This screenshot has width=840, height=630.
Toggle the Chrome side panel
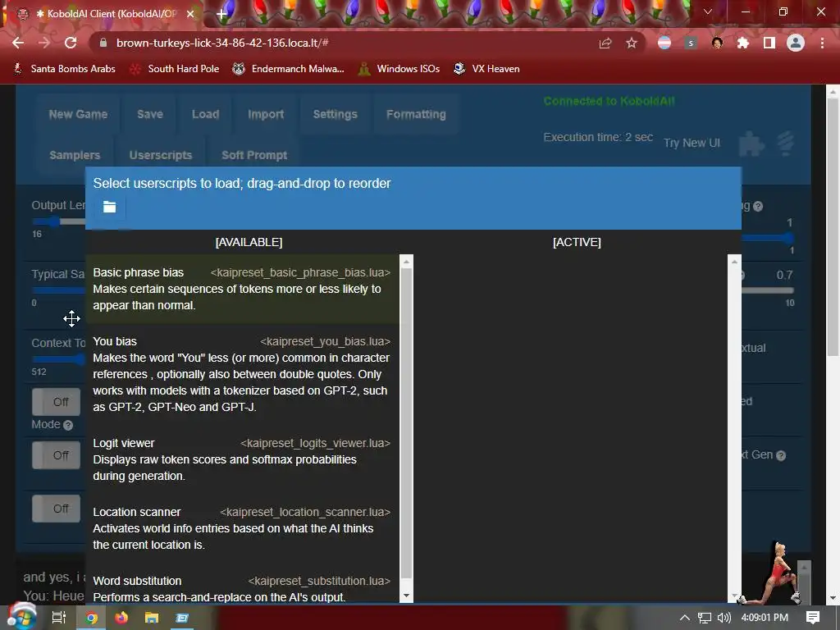point(769,43)
